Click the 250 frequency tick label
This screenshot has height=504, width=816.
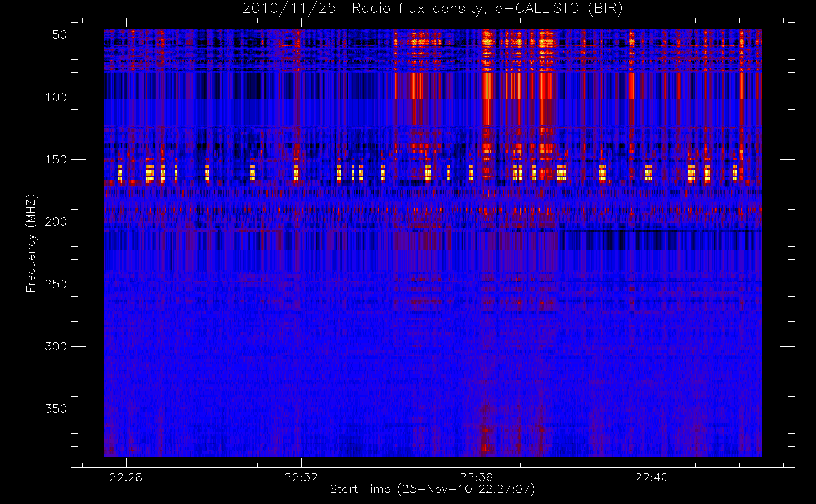pyautogui.click(x=56, y=284)
